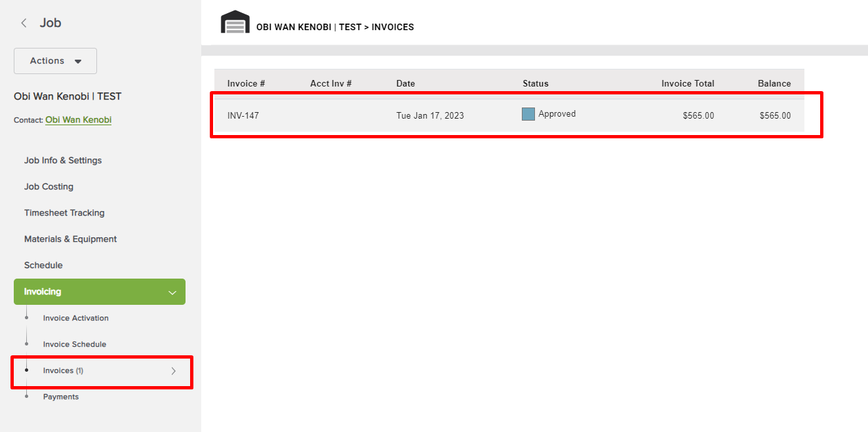The height and width of the screenshot is (432, 868).
Task: Collapse the Invoicing menu via its chevron
Action: [x=172, y=292]
